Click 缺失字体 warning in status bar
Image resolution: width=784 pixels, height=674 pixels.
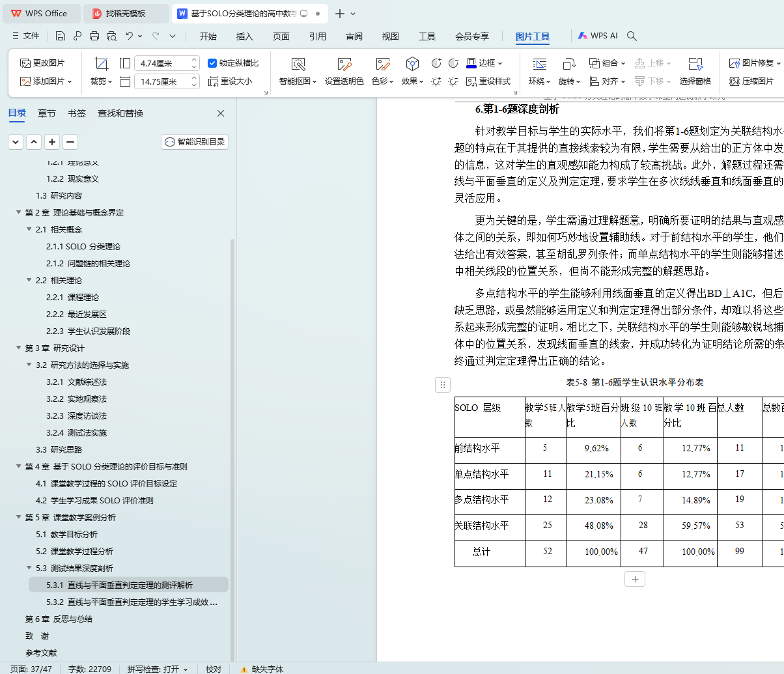(x=262, y=669)
